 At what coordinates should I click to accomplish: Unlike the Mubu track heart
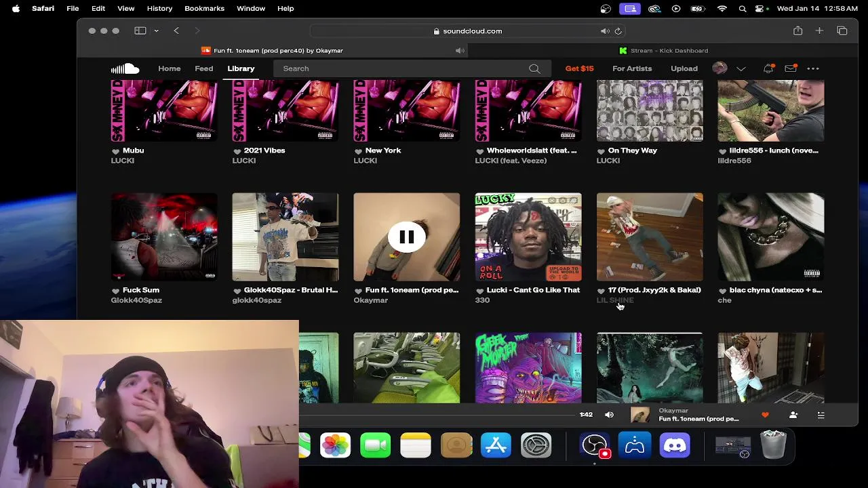[x=115, y=151]
